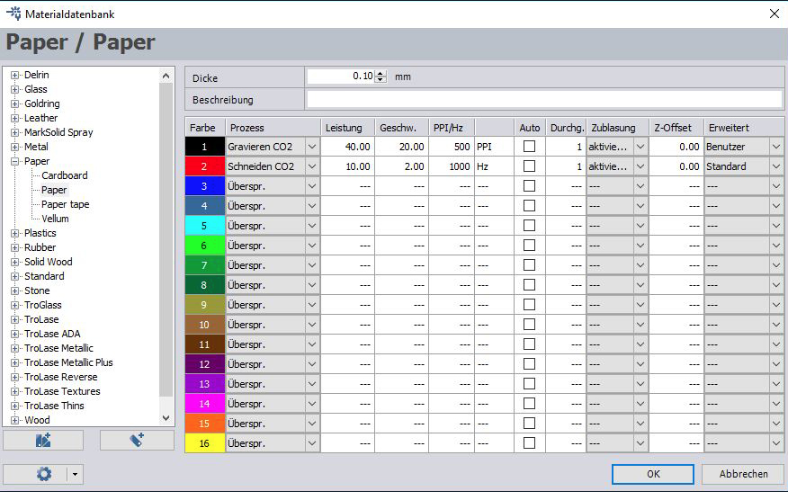Click the gear settings icon button
Viewport: 788px width, 492px height.
43,474
